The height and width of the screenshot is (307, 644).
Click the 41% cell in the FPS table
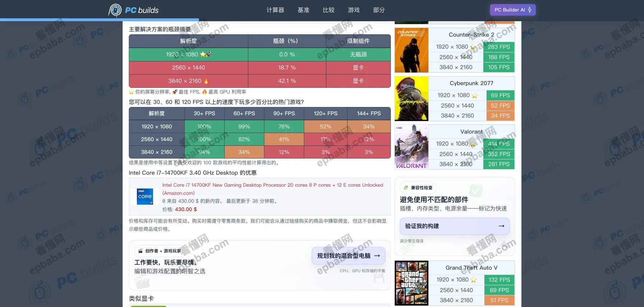point(284,139)
